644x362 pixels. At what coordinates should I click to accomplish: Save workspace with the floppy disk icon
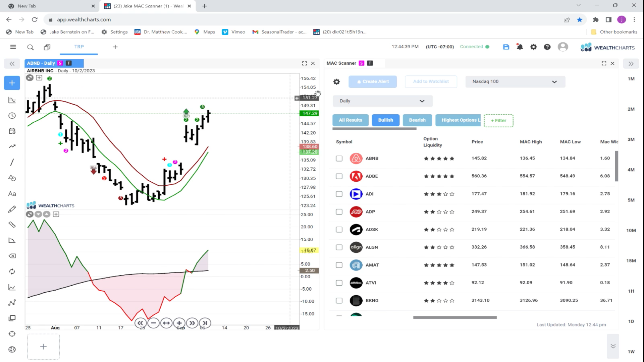pyautogui.click(x=506, y=47)
